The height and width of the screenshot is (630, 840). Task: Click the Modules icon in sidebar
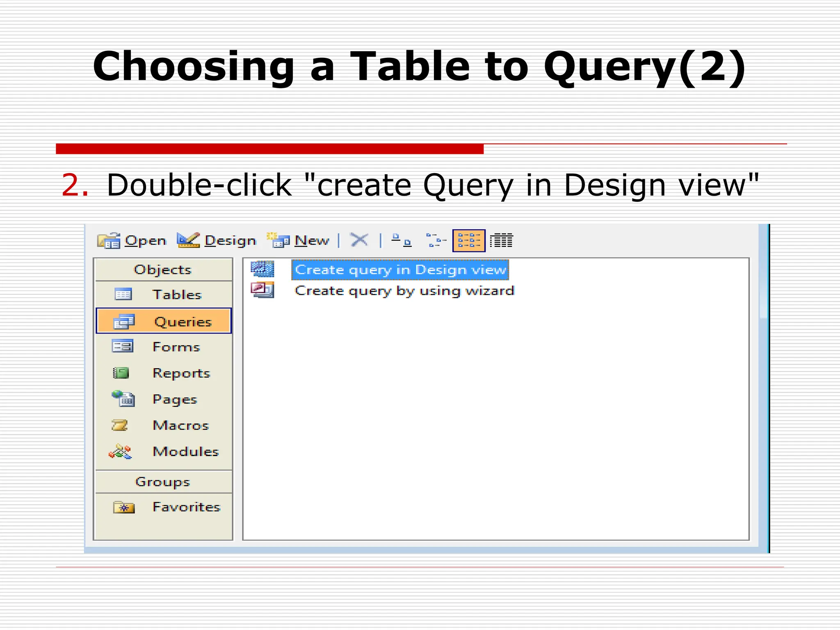pos(120,451)
